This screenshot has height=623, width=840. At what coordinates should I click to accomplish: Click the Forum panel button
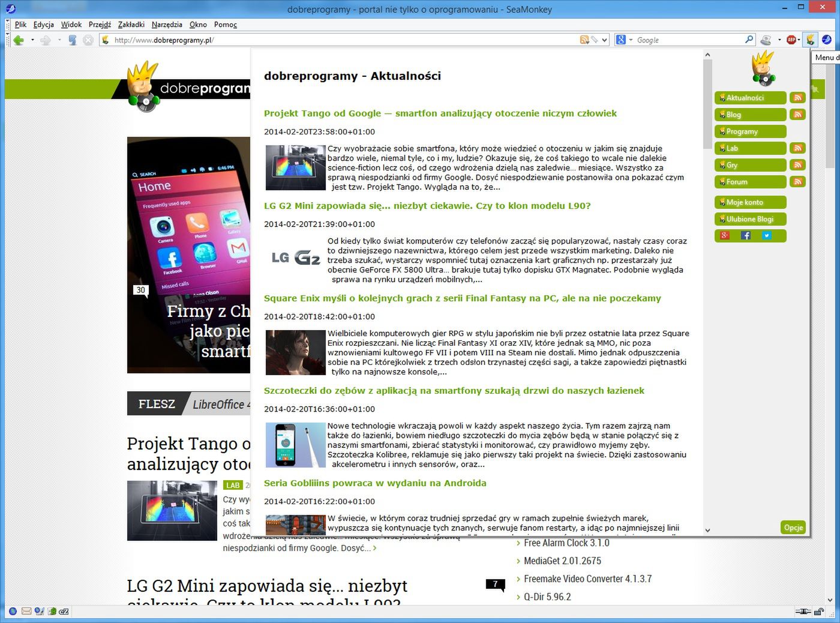(751, 182)
